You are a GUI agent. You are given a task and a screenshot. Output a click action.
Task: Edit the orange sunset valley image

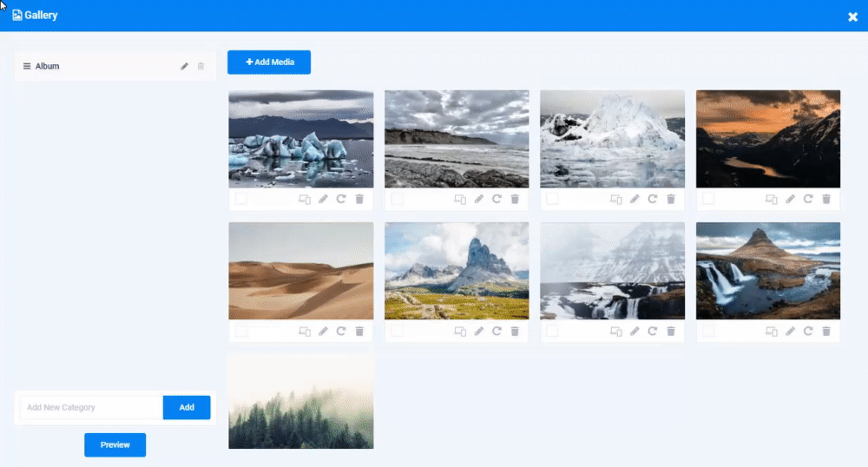[x=790, y=199]
